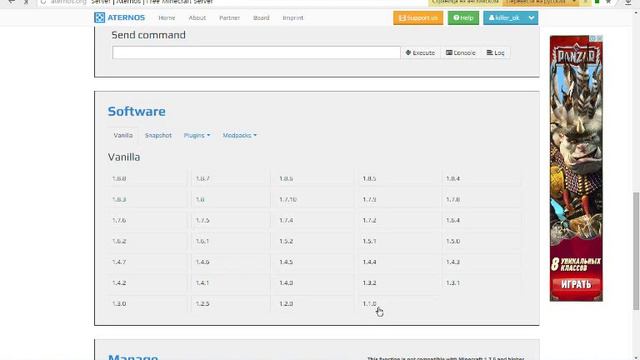The image size is (640, 360).
Task: Select Vanilla version 1.2.3
Action: [314, 303]
